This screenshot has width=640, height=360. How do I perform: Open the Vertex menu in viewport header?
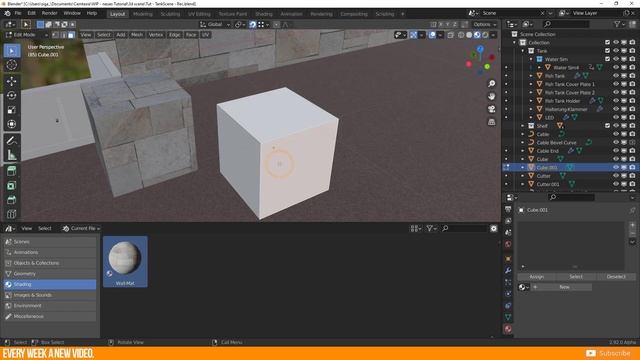(x=156, y=35)
